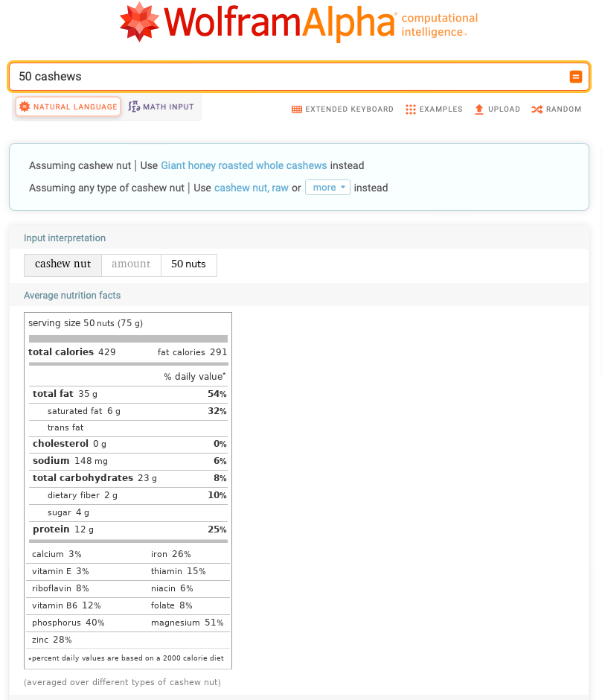Open the Examples page
Screen dimensions: 602x700
coord(434,109)
